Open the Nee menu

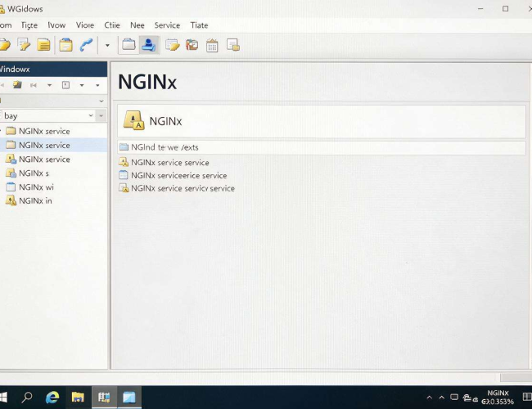(137, 25)
